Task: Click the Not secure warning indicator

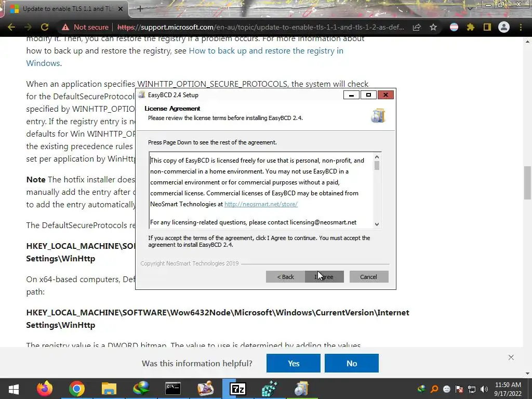Action: tap(85, 27)
